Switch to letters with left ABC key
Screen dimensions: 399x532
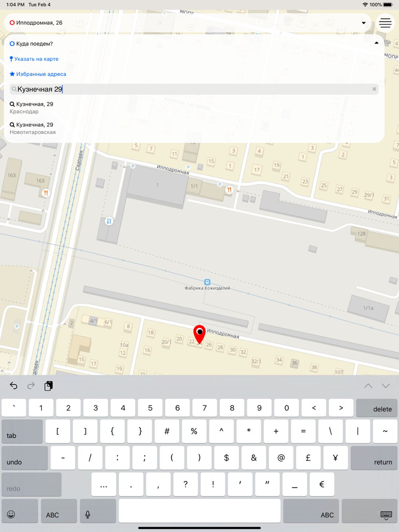point(59,511)
